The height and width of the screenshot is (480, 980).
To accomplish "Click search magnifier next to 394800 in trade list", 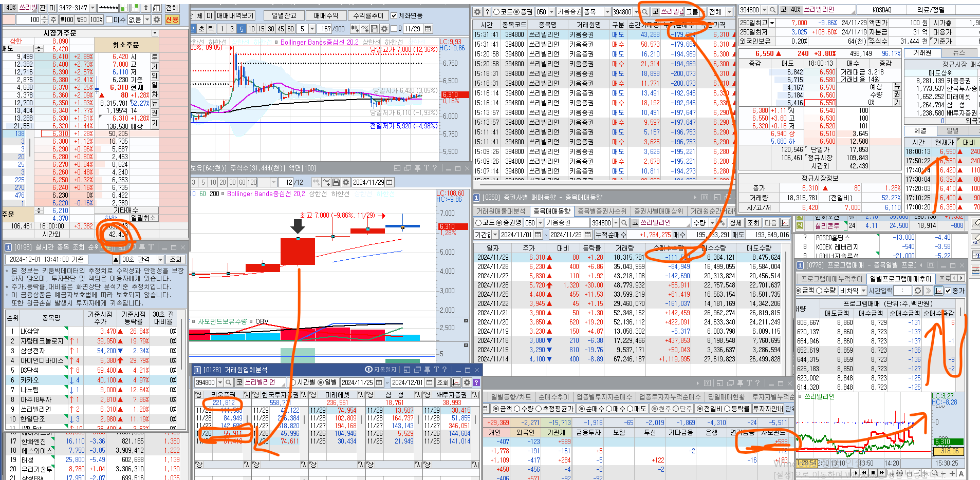I will tap(644, 11).
